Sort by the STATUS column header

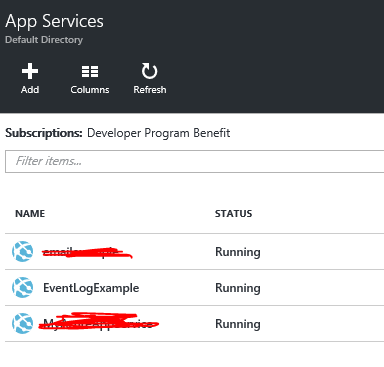tap(233, 213)
